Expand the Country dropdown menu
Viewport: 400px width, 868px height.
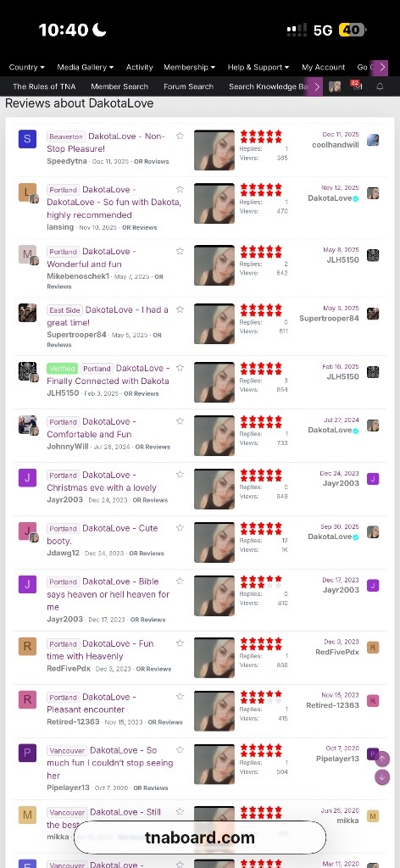[x=26, y=67]
